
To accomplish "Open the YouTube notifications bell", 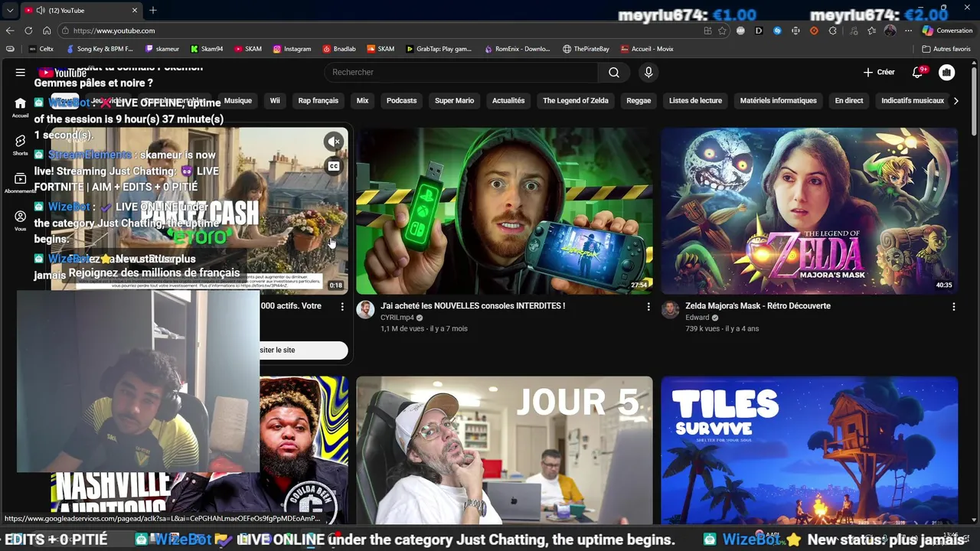I will coord(918,72).
